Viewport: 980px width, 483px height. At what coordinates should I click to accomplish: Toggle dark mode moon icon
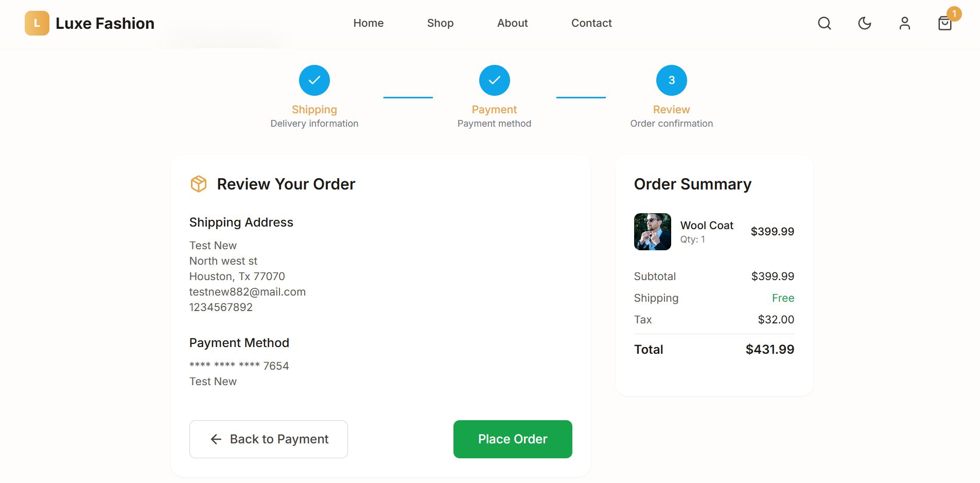tap(865, 23)
